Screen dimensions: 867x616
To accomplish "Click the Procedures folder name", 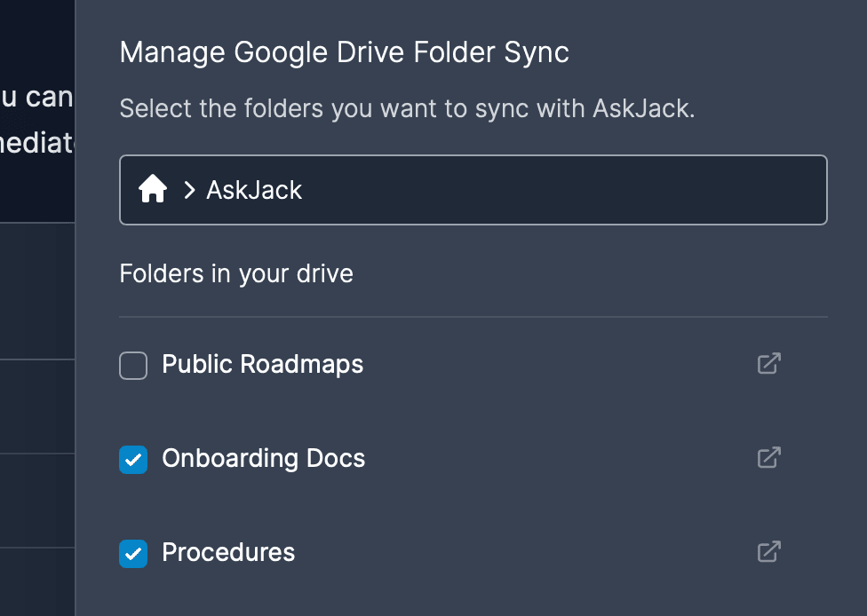I will click(x=228, y=552).
